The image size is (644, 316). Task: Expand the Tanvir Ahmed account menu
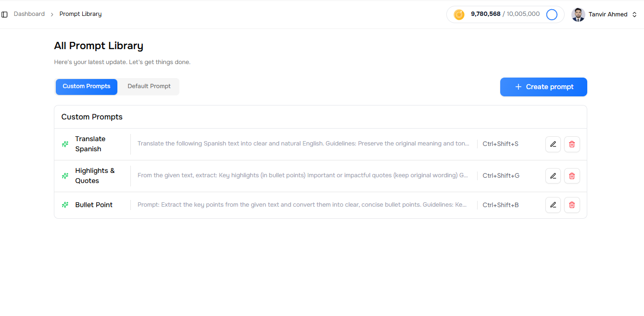634,14
